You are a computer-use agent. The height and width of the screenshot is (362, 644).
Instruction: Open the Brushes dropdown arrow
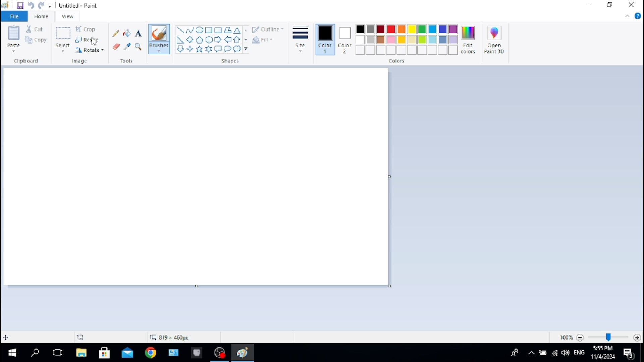coord(159,51)
